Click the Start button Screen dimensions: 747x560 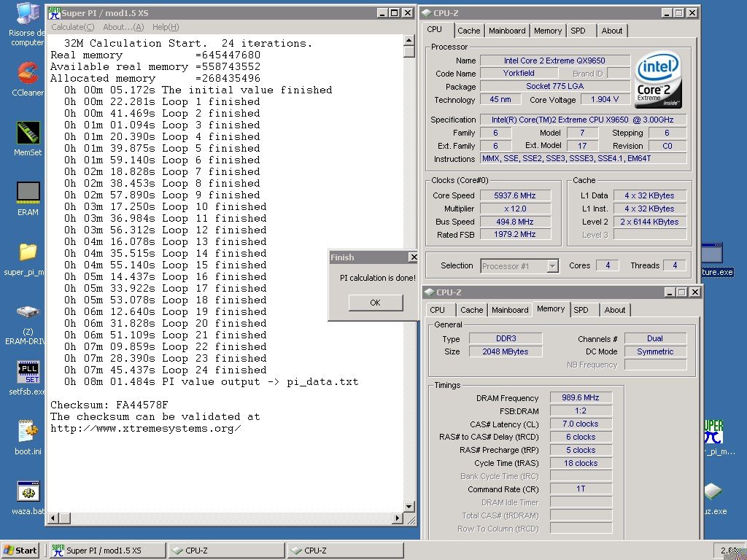pyautogui.click(x=20, y=551)
